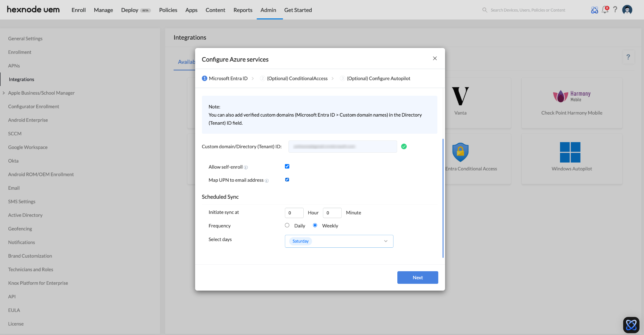Open the Content menu
Screen dimensions: 644x335
215,10
